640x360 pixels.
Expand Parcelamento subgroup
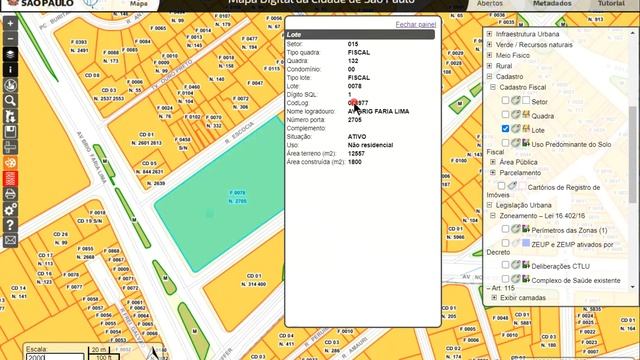click(493, 173)
